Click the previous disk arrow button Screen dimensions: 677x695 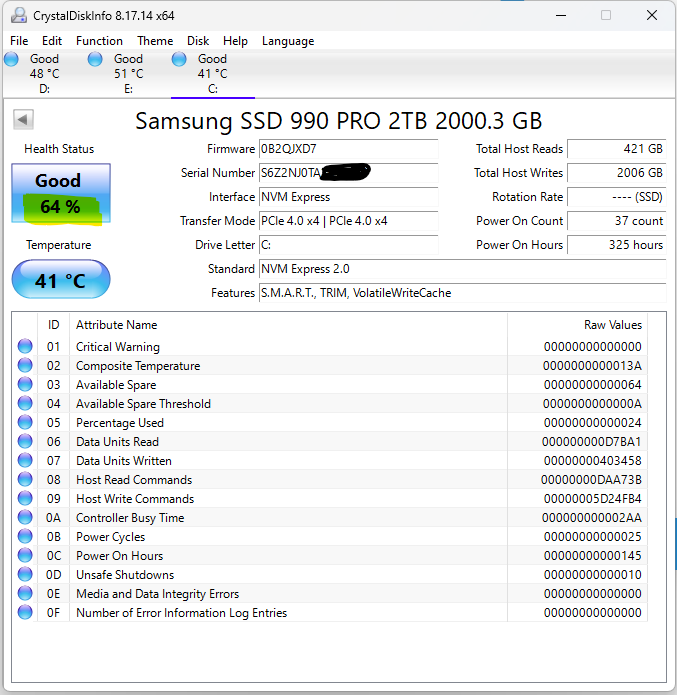point(23,120)
